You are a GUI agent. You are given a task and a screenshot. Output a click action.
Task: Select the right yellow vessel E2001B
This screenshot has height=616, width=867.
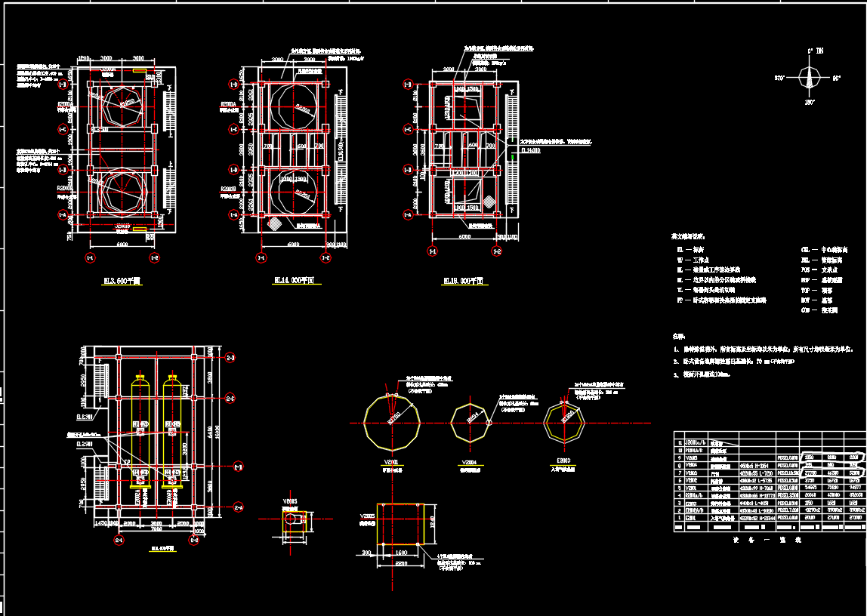click(x=171, y=430)
